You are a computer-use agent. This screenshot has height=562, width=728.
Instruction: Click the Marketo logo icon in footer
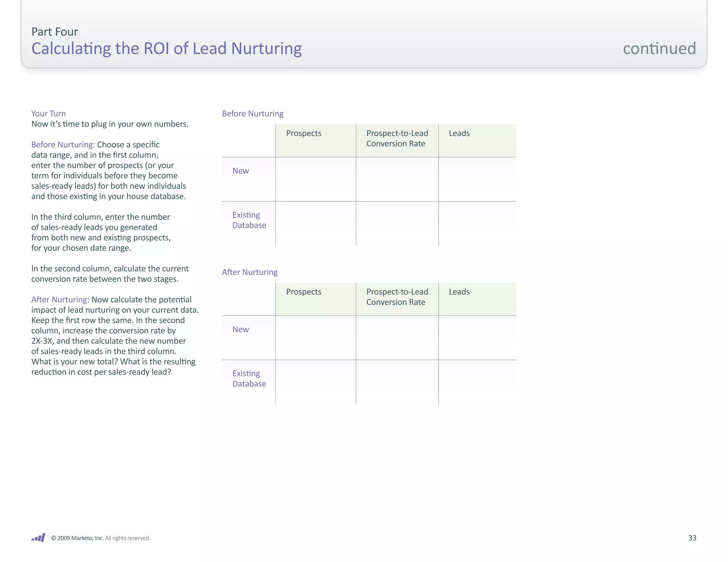point(38,537)
